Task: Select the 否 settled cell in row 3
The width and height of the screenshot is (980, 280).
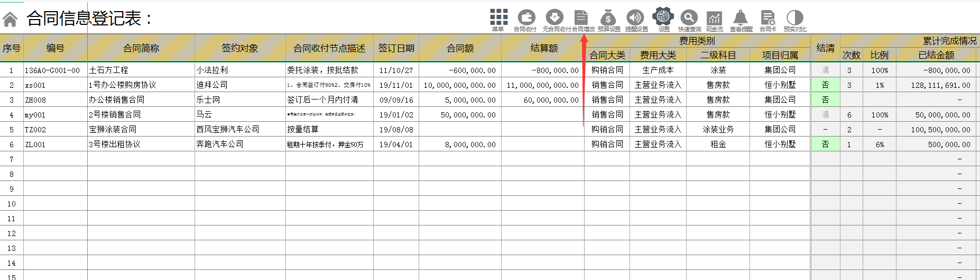Action: (x=825, y=100)
